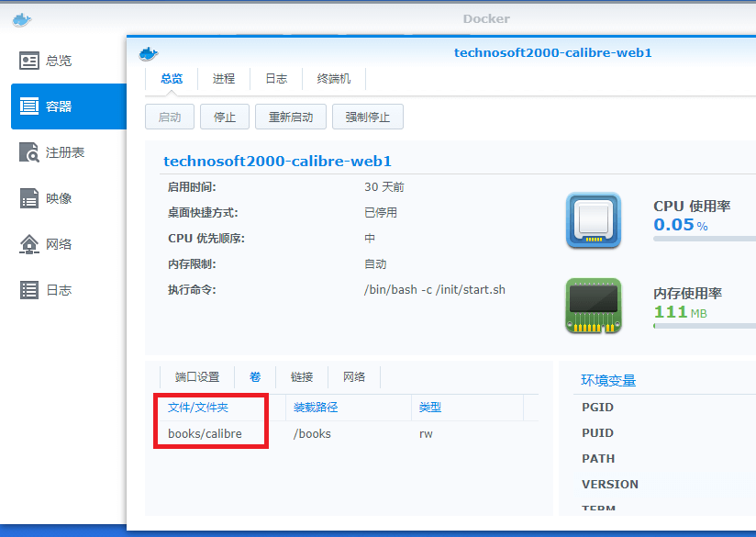Click the whale icon beside technosoft2000-calibre-web1 window title

(x=149, y=53)
